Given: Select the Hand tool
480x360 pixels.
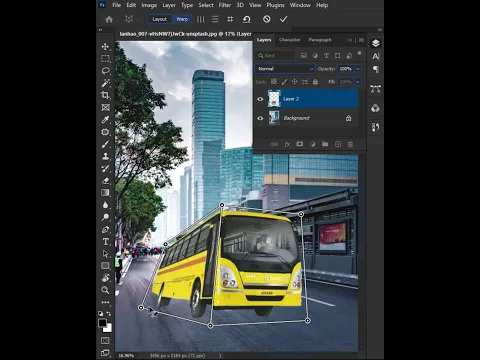Looking at the screenshot, I should 105,278.
